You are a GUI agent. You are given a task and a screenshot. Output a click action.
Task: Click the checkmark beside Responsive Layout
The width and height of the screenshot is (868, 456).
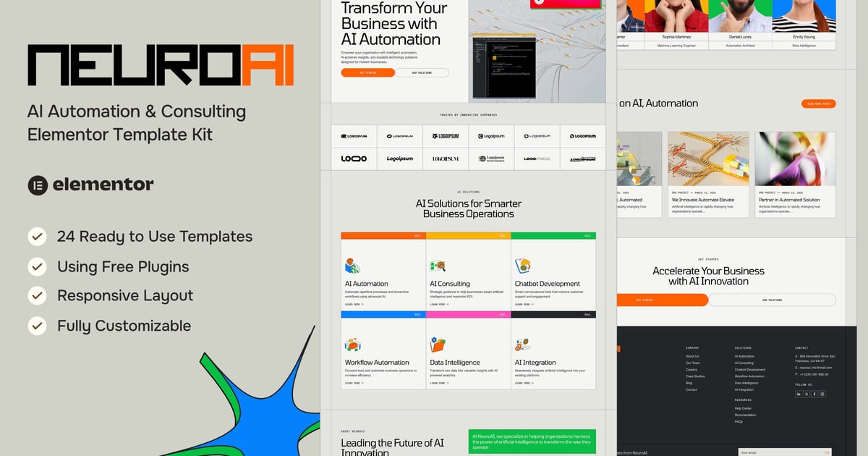pyautogui.click(x=37, y=296)
